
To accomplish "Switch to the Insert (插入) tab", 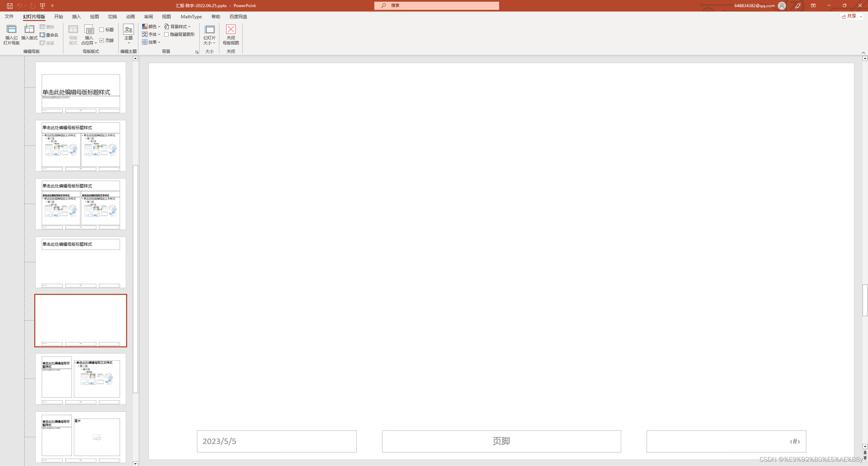I will (x=77, y=17).
